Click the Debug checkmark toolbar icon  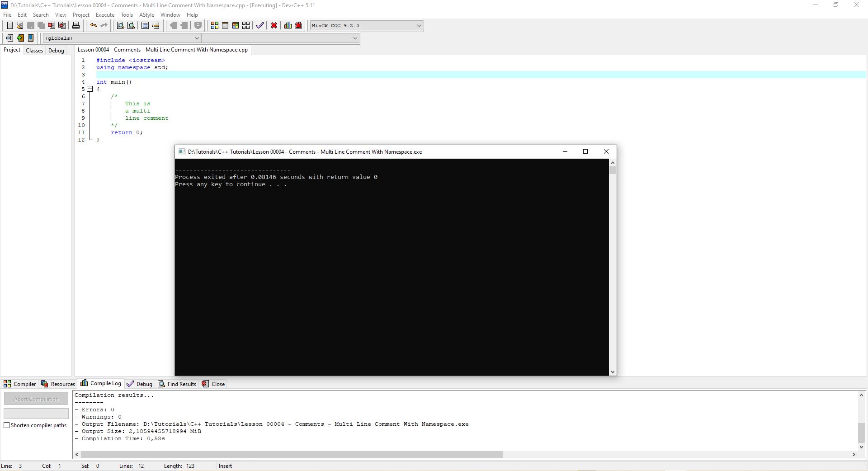coord(260,26)
